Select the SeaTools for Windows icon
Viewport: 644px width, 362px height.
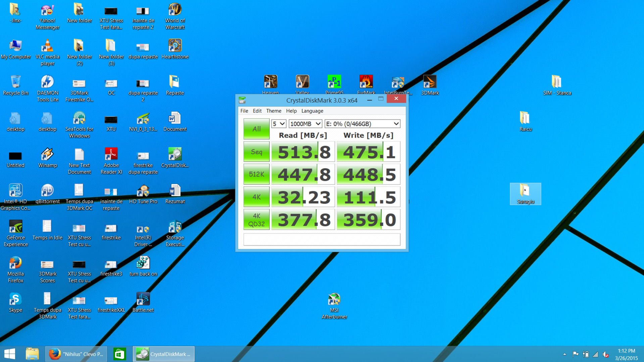point(79,125)
